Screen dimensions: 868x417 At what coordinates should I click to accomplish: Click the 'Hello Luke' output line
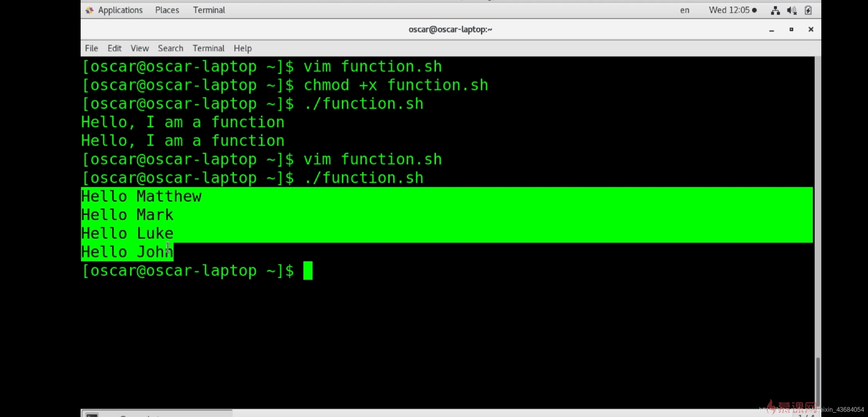pos(127,234)
